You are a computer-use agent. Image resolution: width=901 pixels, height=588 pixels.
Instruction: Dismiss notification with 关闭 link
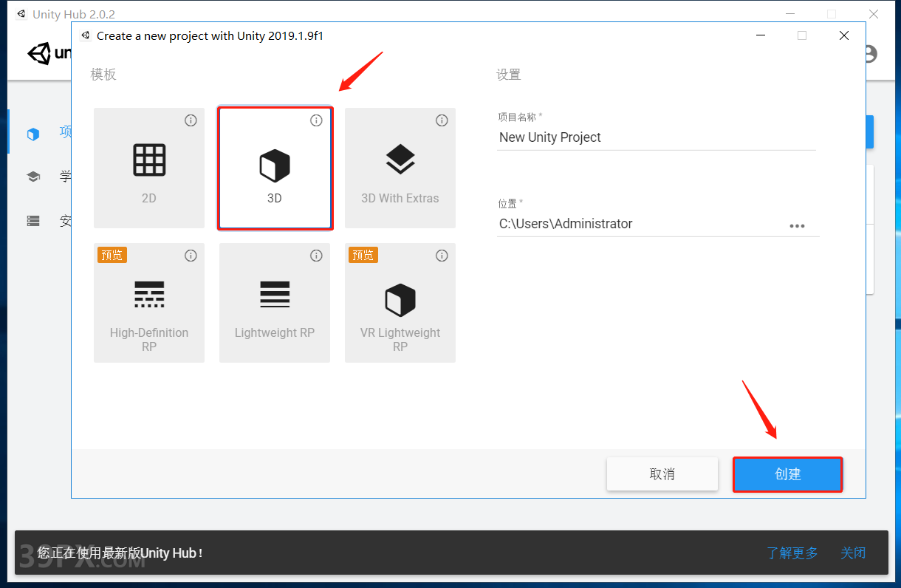click(x=853, y=553)
